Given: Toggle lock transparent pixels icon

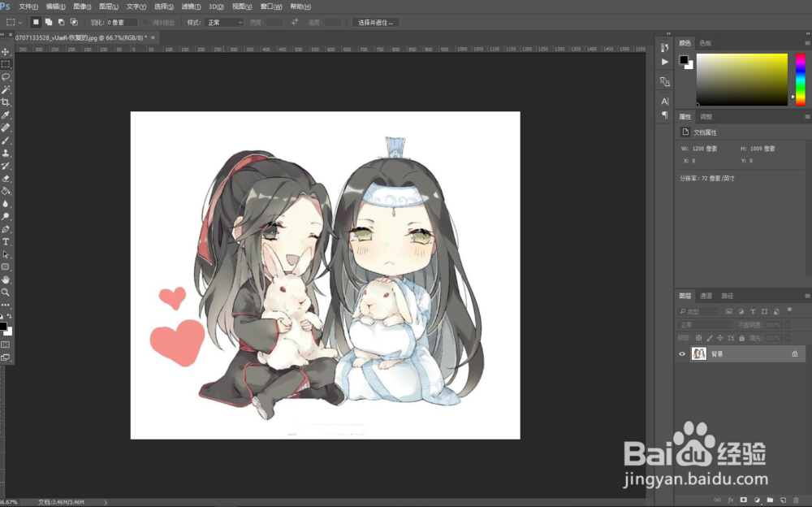Looking at the screenshot, I should pyautogui.click(x=698, y=338).
